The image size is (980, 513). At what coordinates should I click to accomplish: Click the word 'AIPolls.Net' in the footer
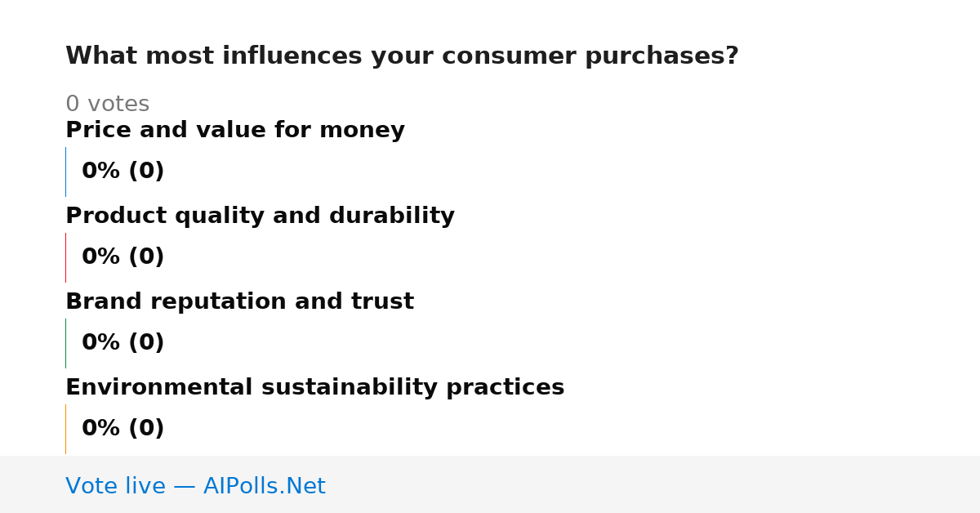tap(264, 487)
